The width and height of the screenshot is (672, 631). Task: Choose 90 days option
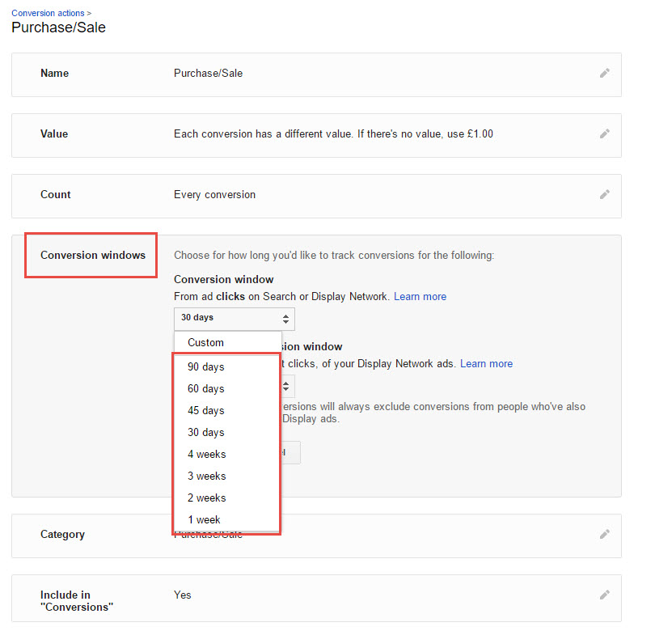(x=205, y=366)
